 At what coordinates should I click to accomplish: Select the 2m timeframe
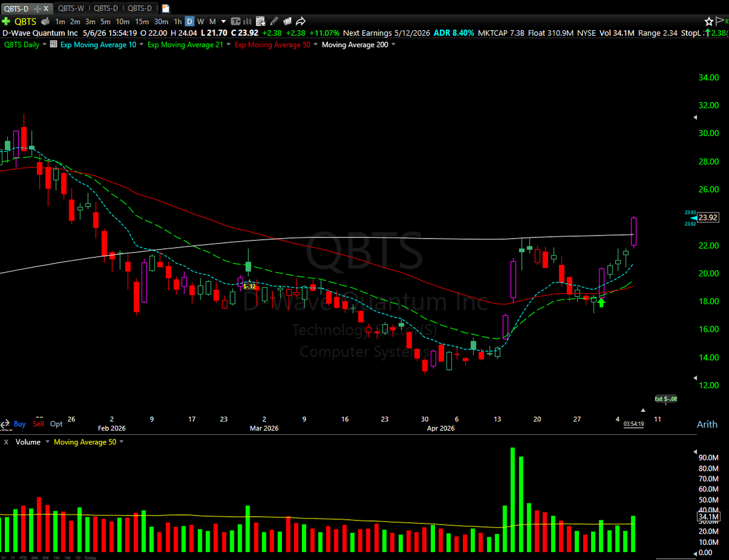(x=75, y=22)
